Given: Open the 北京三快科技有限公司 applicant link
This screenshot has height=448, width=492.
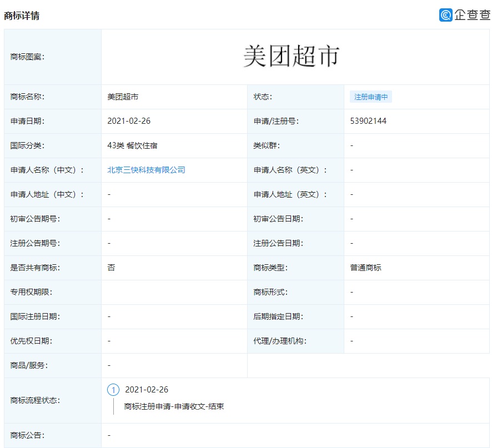Looking at the screenshot, I should 146,170.
